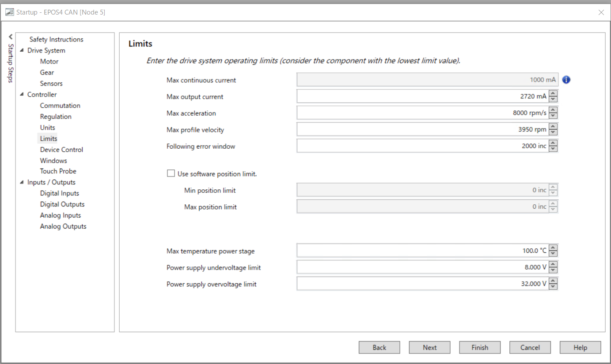Click the Finish button
611x364 pixels.
point(480,347)
